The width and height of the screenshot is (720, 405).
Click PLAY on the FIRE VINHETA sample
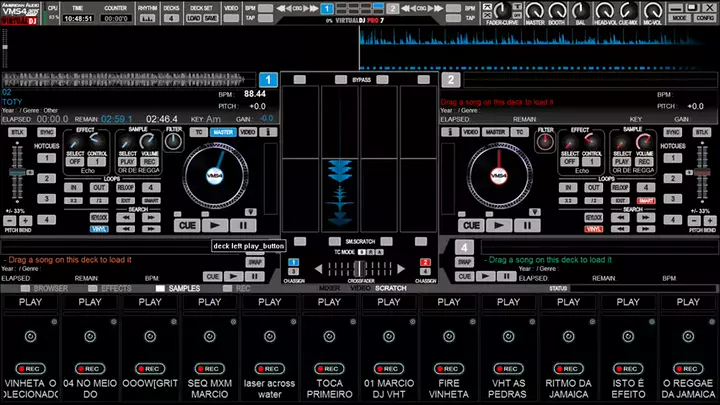pos(450,301)
